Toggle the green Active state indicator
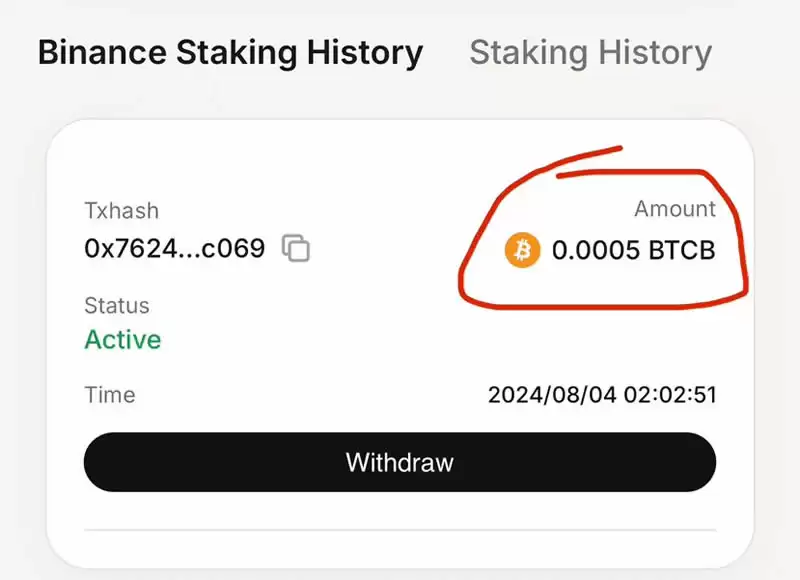Image resolution: width=800 pixels, height=580 pixels. pyautogui.click(x=122, y=340)
